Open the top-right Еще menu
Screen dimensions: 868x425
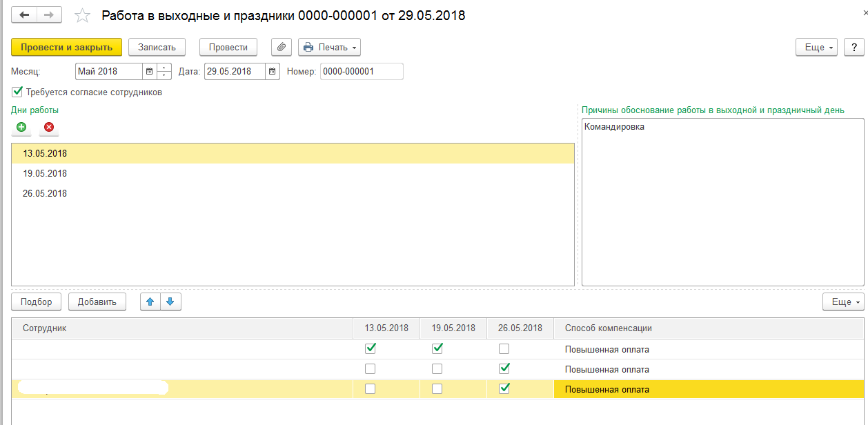pyautogui.click(x=816, y=47)
